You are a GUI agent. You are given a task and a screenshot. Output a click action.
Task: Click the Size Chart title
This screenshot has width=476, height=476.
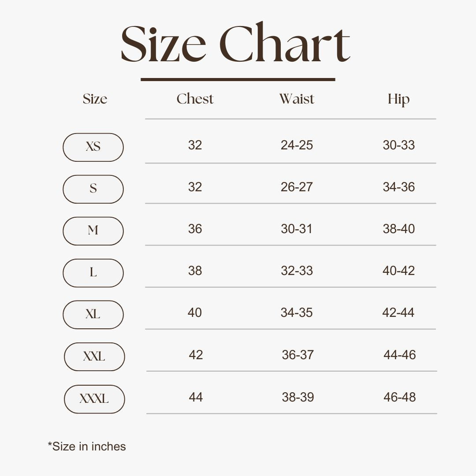[x=235, y=44]
